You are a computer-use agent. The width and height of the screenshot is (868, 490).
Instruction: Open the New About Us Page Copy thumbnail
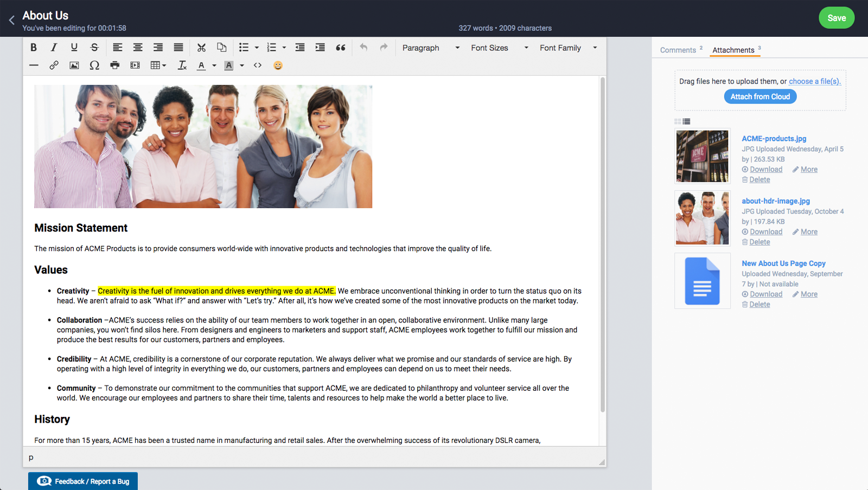703,281
